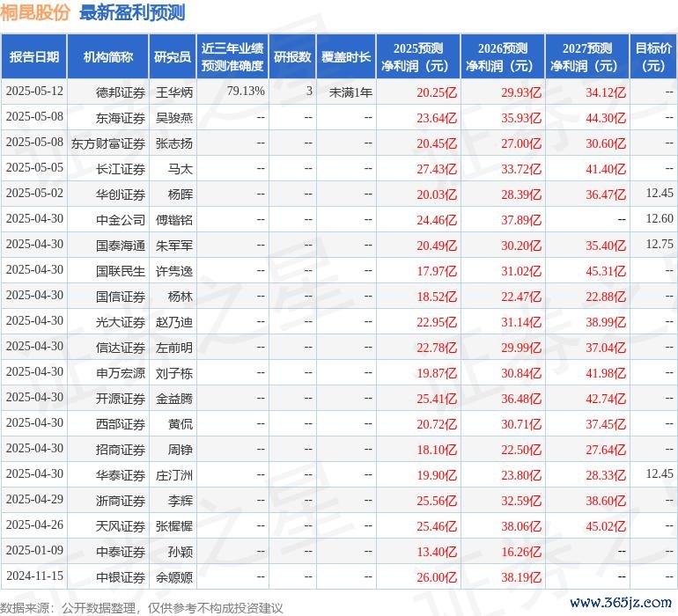This screenshot has height=616, width=678.
Task: Click the 2025-04-29 report date
Action: pos(34,499)
